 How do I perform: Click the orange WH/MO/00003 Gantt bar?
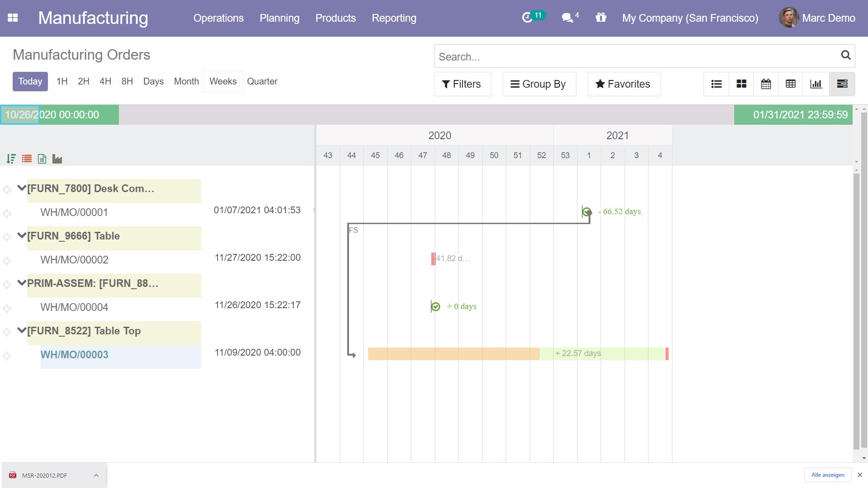[x=453, y=354]
